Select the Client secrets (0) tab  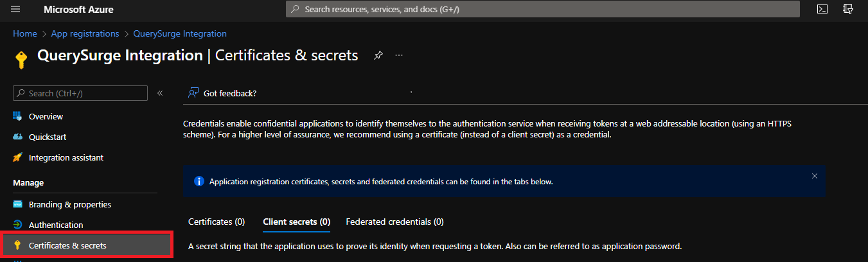coord(296,222)
